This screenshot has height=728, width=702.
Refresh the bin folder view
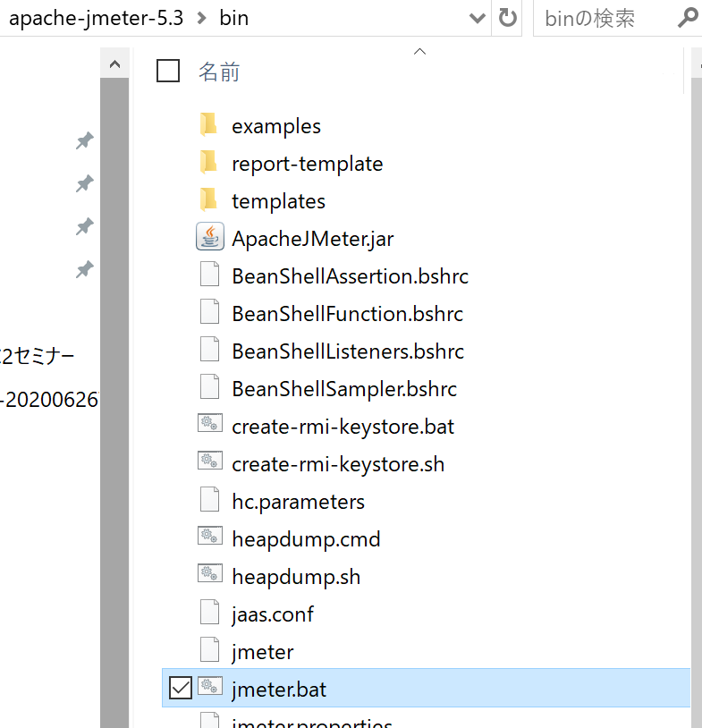(x=507, y=18)
